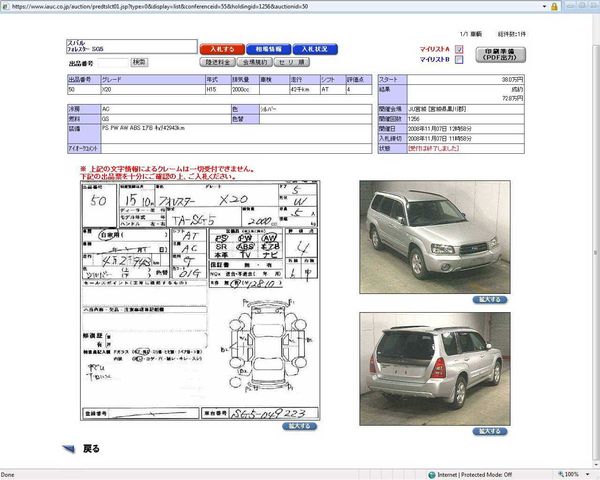Open the auction inspection sheet image

tap(200, 300)
